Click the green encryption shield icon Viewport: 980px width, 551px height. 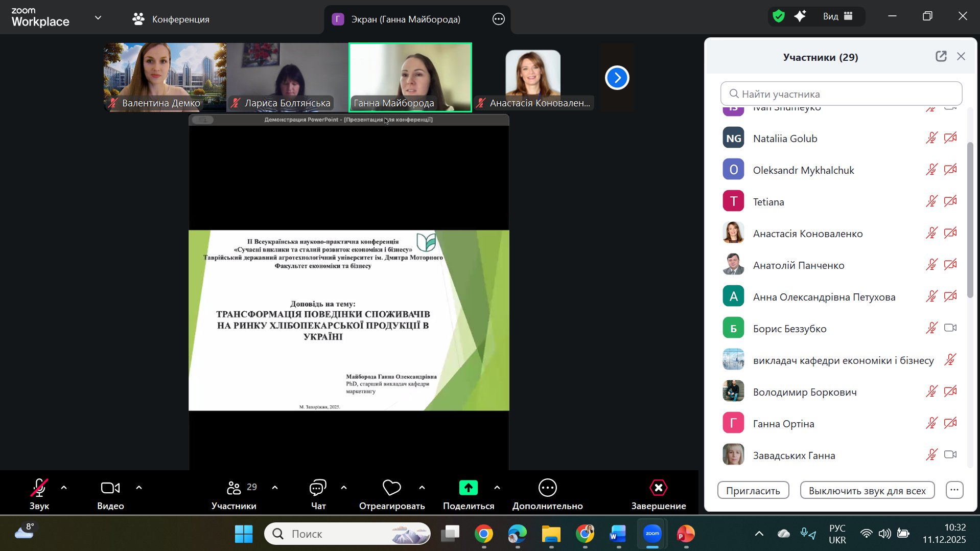point(779,16)
